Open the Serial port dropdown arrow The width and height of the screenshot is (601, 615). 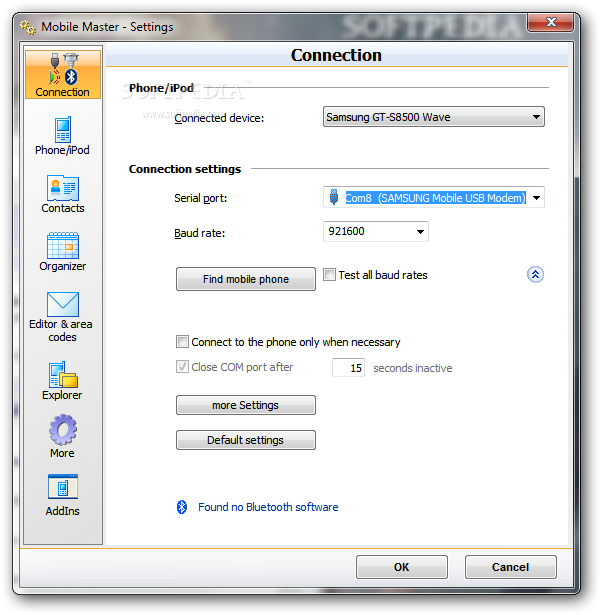click(x=536, y=198)
